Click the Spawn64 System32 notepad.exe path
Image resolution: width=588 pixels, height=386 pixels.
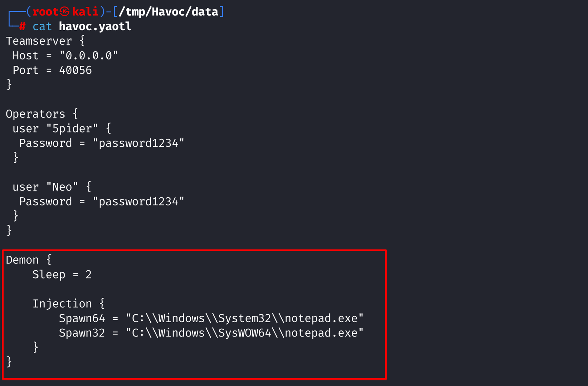(245, 318)
